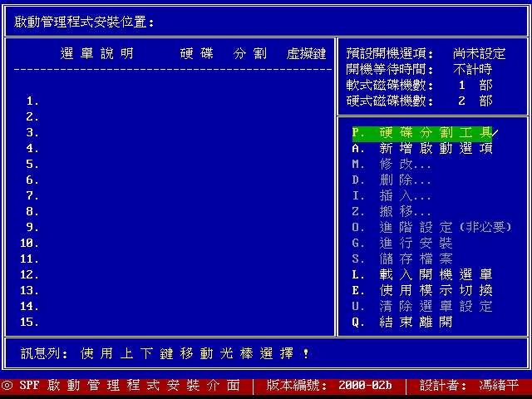Click U. 清除選單設定 menu option
This screenshot has width=532, height=399.
(x=421, y=306)
